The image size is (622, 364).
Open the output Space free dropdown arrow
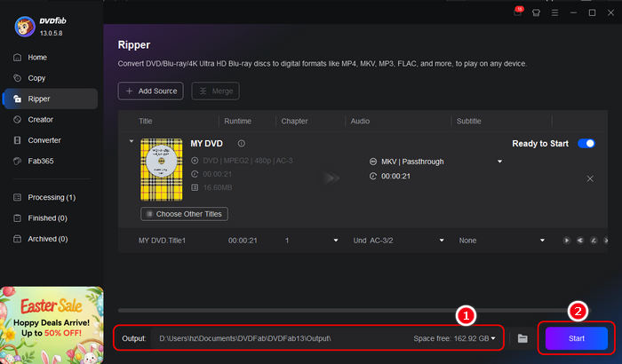(493, 338)
